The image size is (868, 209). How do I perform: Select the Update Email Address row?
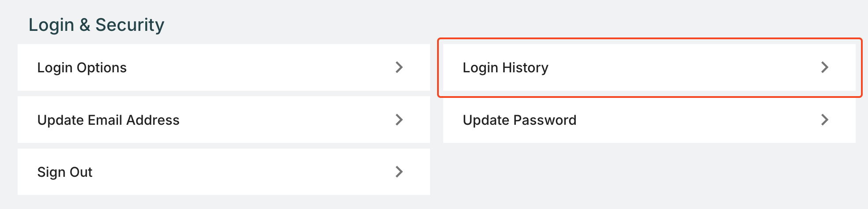[x=224, y=119]
